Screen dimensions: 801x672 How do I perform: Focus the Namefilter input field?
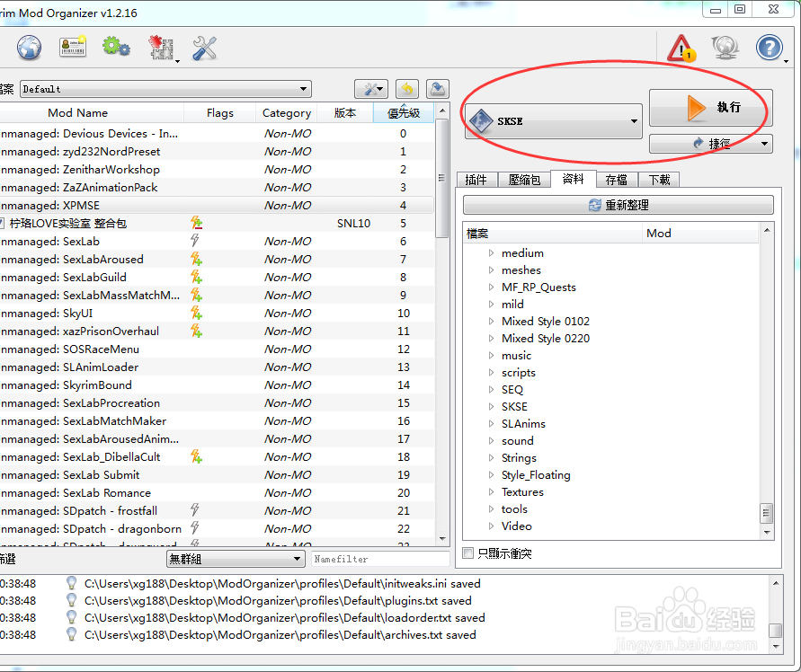pyautogui.click(x=380, y=559)
